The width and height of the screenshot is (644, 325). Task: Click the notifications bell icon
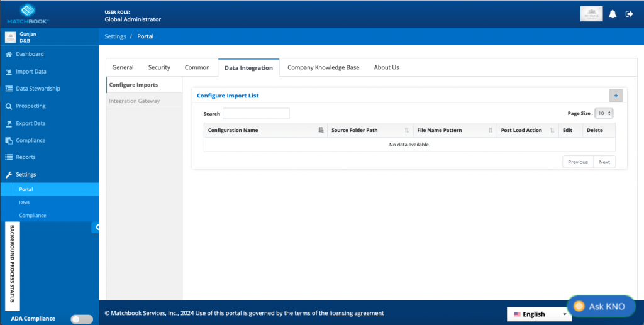(612, 14)
